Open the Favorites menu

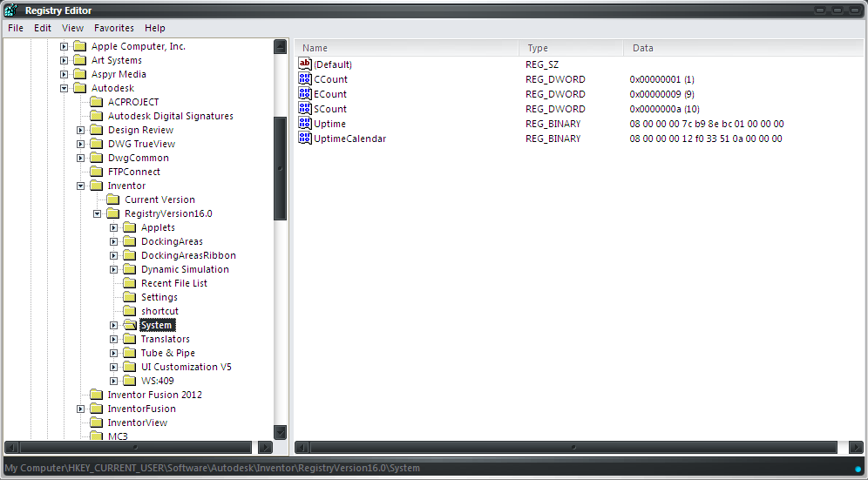[x=113, y=28]
